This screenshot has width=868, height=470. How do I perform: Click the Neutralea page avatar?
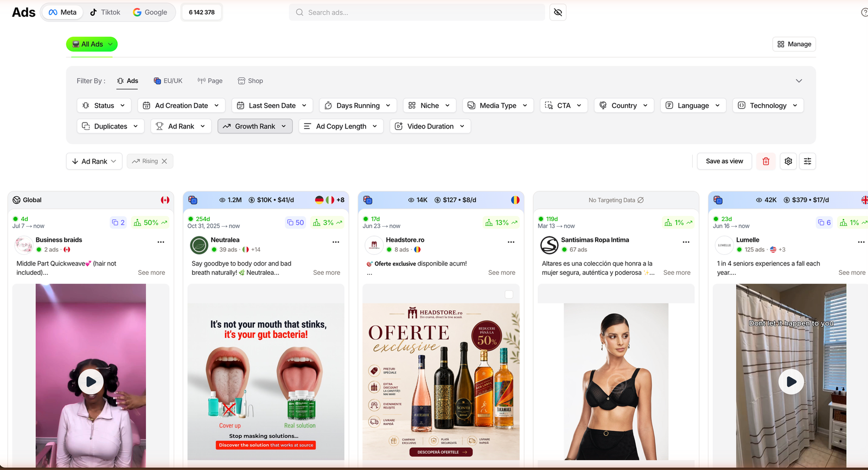[199, 245]
